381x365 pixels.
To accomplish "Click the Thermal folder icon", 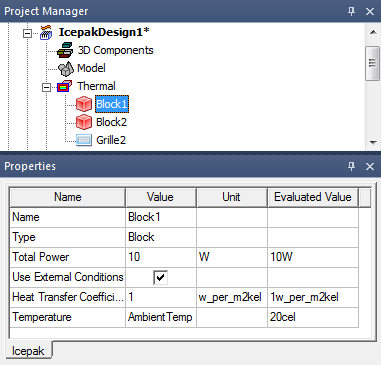I will pos(64,86).
